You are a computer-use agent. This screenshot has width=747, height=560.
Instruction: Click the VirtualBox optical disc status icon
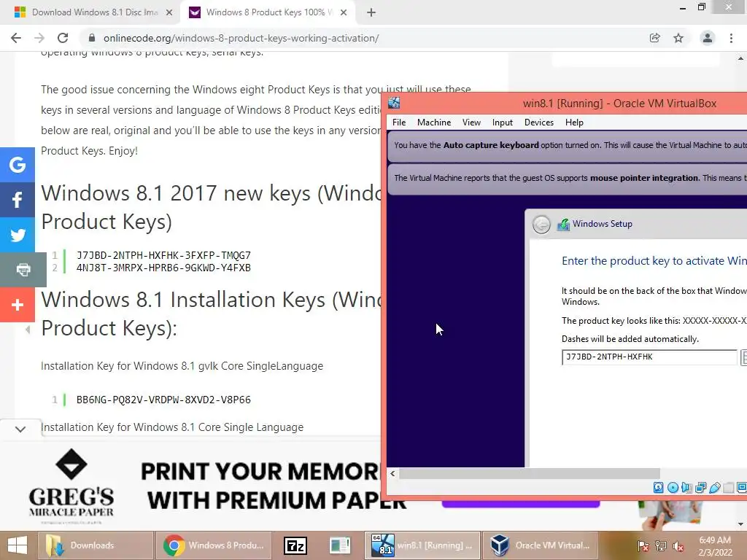click(x=673, y=487)
